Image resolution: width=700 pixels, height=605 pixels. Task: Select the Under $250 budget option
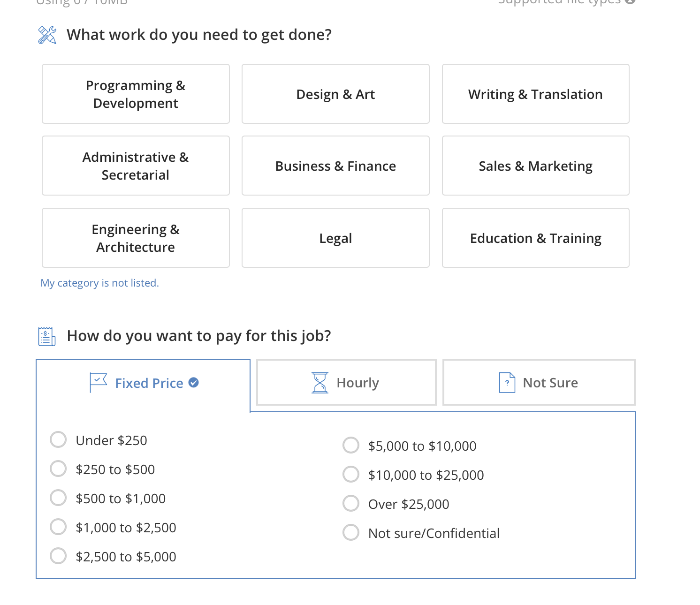(59, 440)
